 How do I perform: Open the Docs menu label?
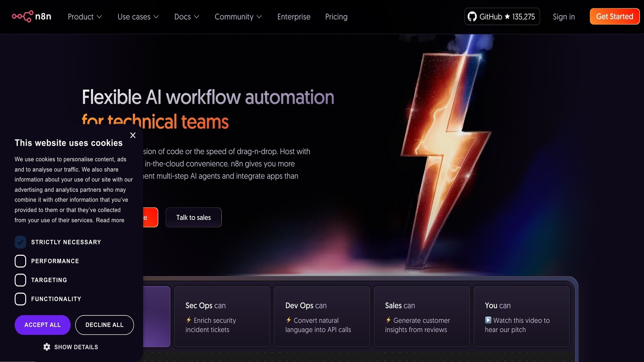182,17
